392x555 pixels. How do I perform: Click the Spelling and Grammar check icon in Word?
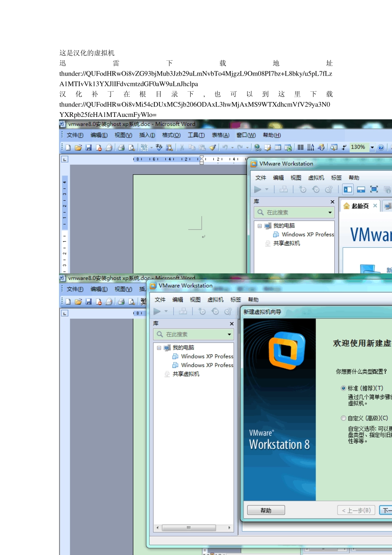click(158, 147)
